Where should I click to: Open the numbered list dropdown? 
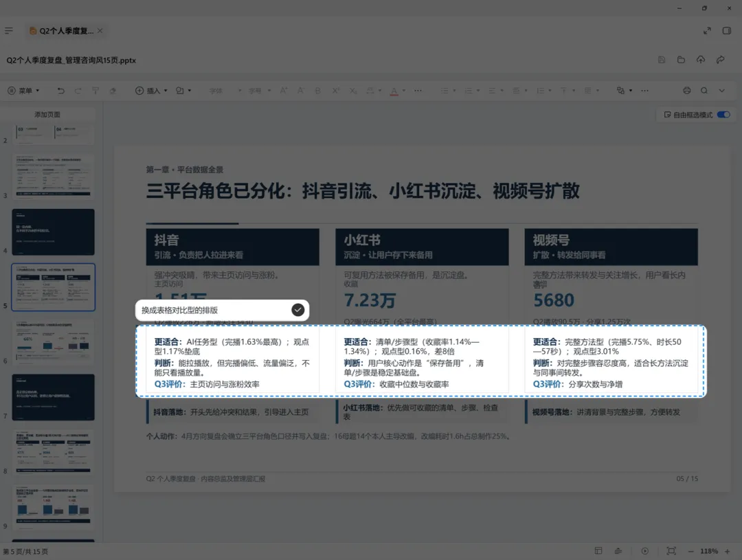coord(472,91)
